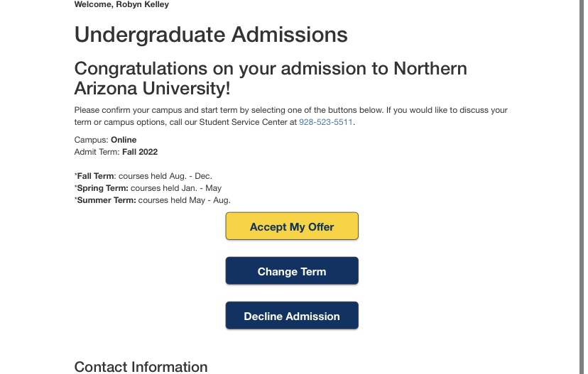This screenshot has height=374, width=588.
Task: Click the Admit Term label
Action: pyautogui.click(x=97, y=152)
